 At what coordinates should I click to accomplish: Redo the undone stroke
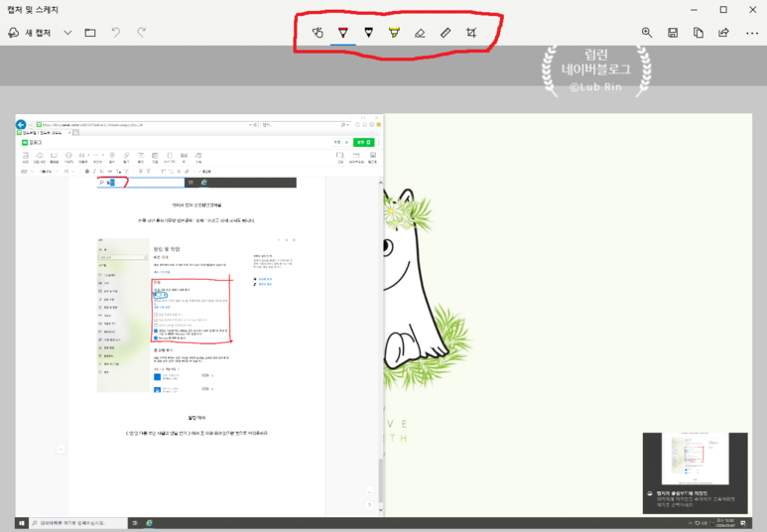[141, 33]
